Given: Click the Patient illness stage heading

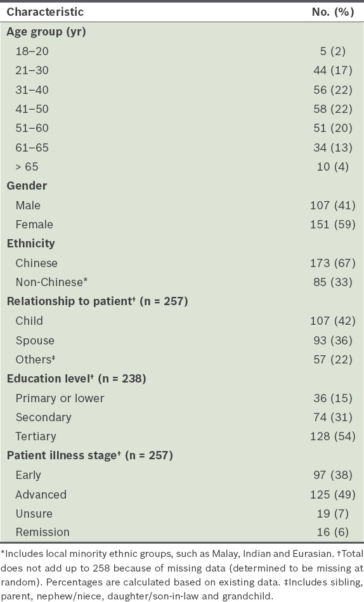Looking at the screenshot, I should [90, 455].
